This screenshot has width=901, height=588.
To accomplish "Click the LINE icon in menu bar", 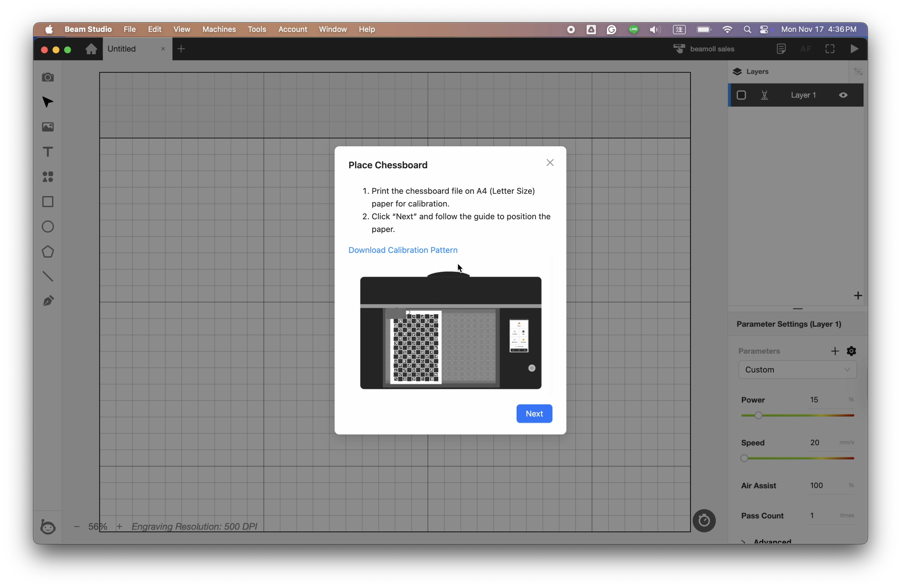I will coord(633,29).
